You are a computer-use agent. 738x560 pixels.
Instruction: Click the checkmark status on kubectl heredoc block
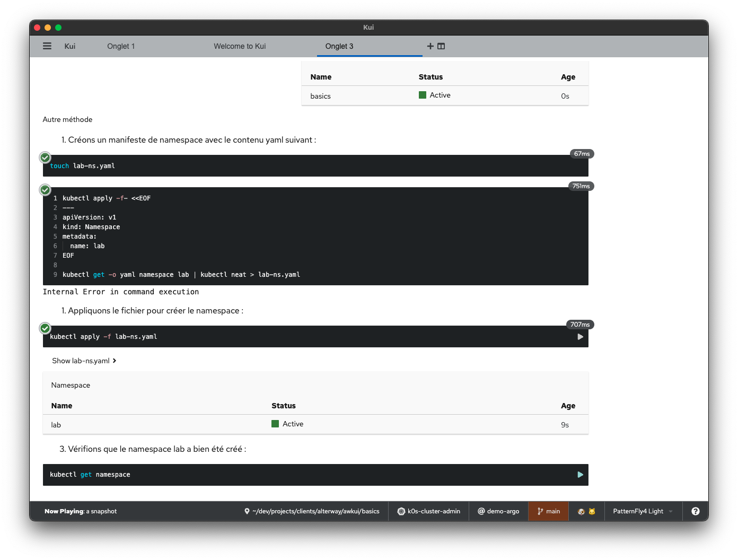point(46,190)
